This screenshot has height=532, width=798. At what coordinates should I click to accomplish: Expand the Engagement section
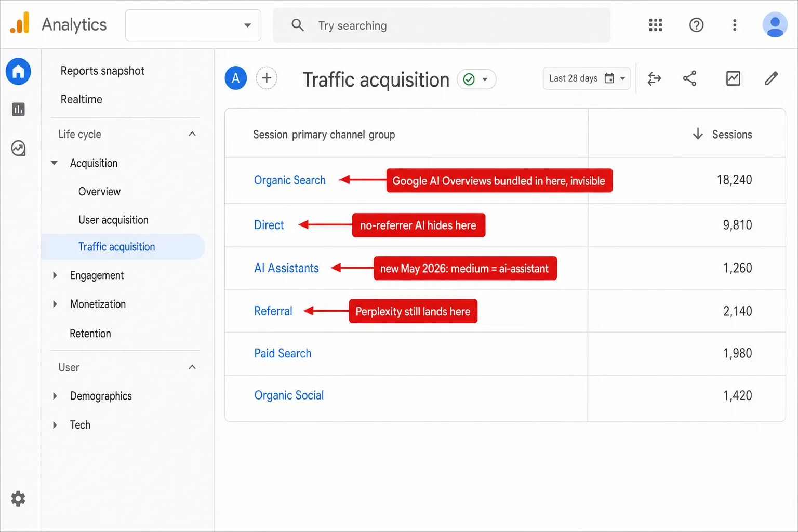pyautogui.click(x=55, y=275)
